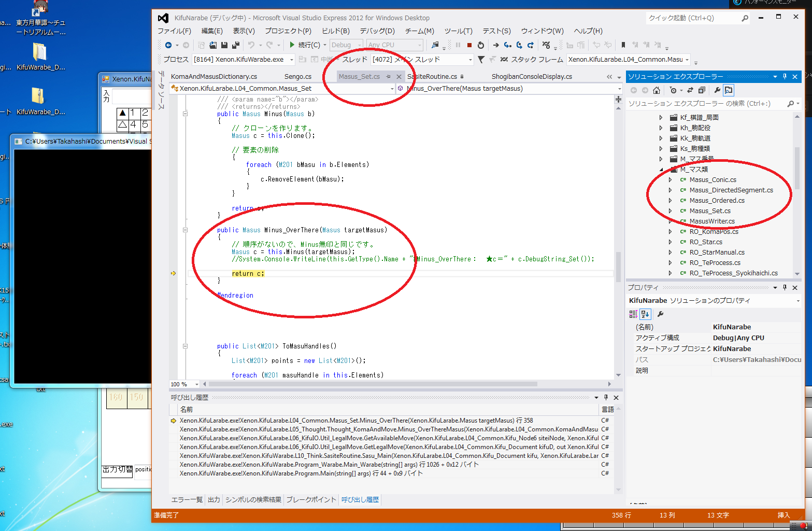Toggle alphabetical sort in Properties panel
The image size is (812, 531).
(645, 314)
